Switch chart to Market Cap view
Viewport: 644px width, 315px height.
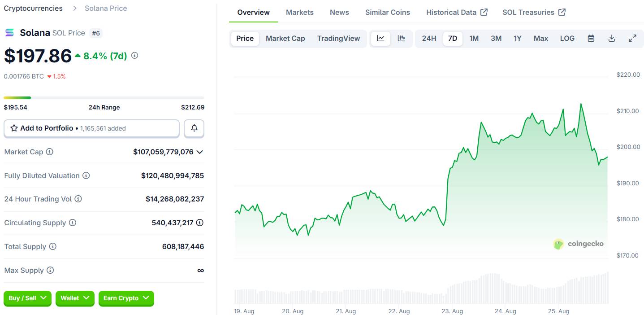coord(285,39)
